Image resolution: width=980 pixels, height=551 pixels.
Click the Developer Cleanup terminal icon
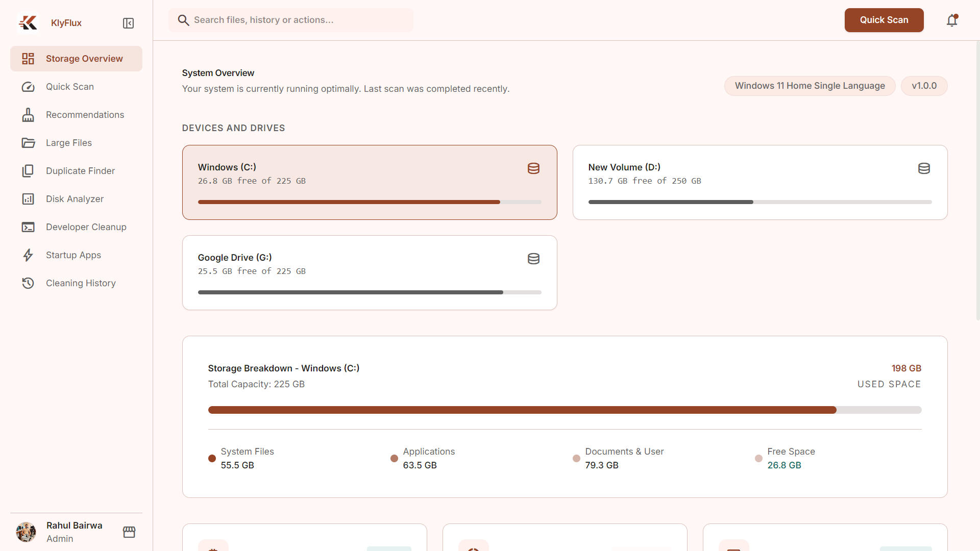[28, 227]
